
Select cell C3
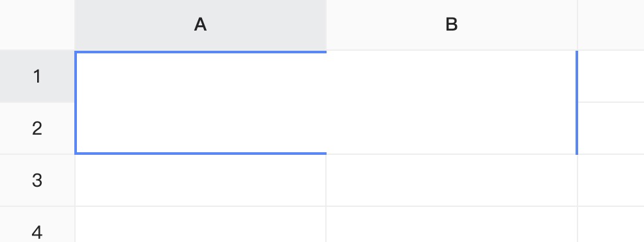click(x=611, y=180)
